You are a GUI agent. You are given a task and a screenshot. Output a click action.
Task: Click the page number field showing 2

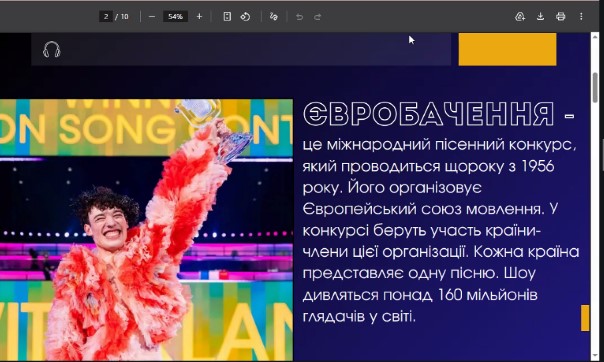[x=106, y=17]
